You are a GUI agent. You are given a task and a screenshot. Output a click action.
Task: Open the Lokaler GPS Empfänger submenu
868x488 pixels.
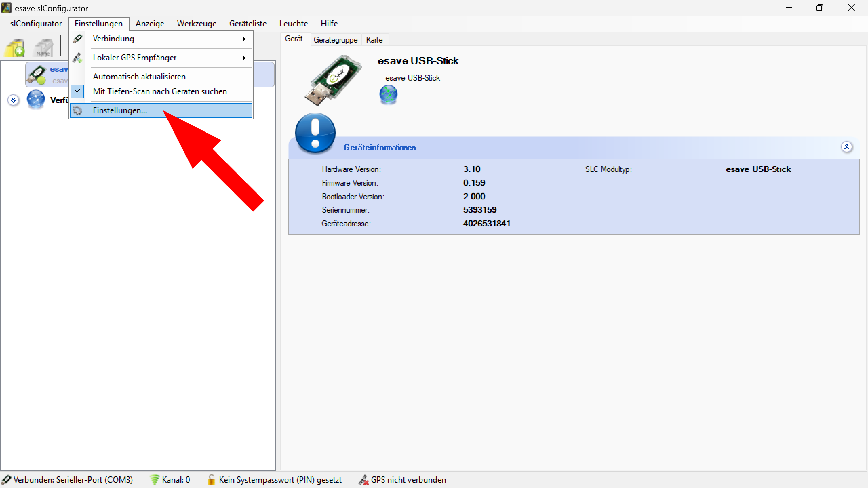161,58
